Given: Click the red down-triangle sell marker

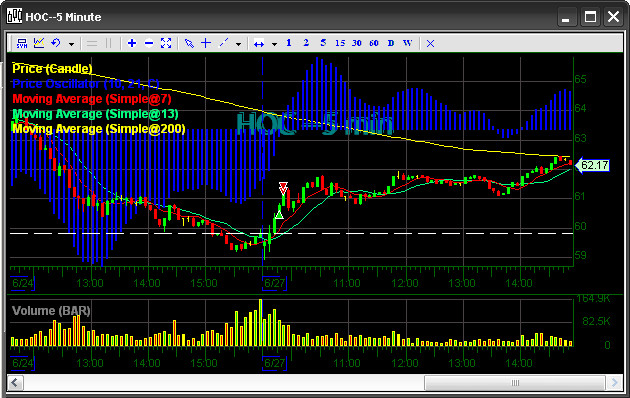Looking at the screenshot, I should [x=283, y=188].
